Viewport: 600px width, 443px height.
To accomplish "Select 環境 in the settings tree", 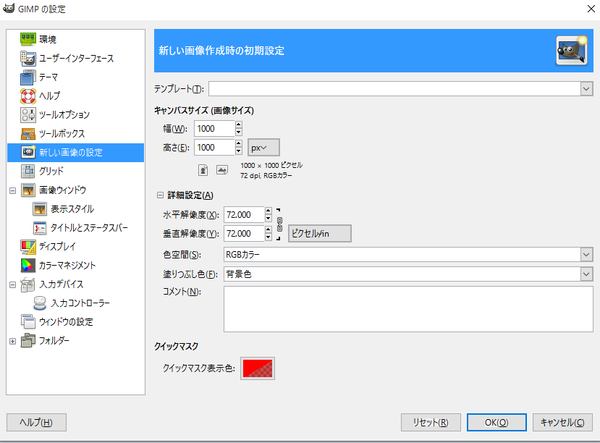I will [47, 39].
